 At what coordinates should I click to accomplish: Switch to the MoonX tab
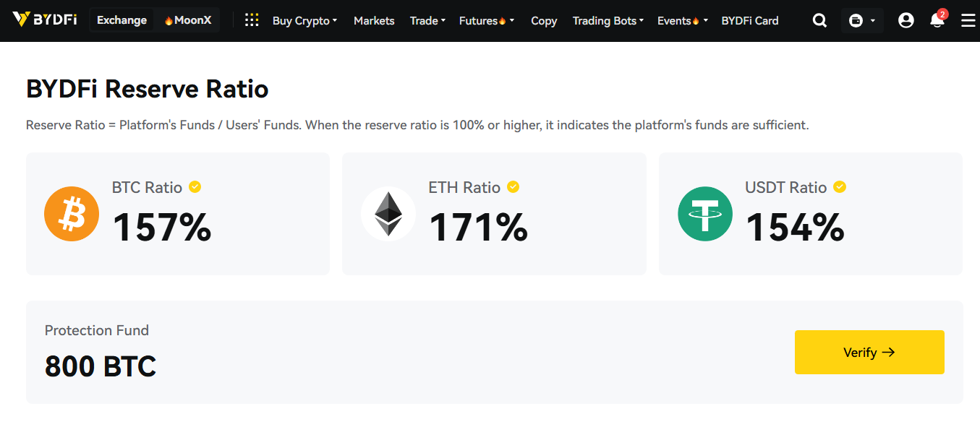pos(187,20)
